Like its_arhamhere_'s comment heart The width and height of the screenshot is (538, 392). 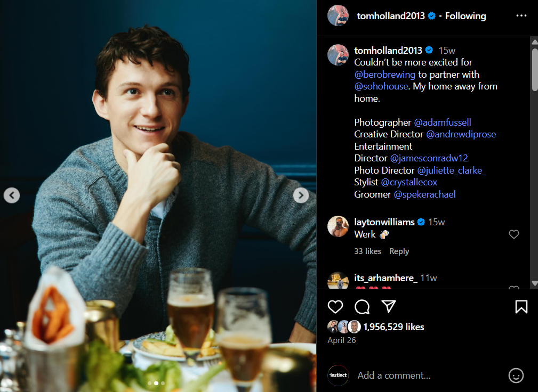click(513, 290)
